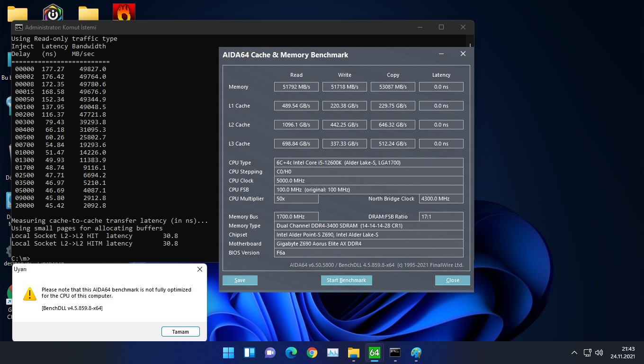Image resolution: width=644 pixels, height=364 pixels.
Task: Click the Close button in AIDA64
Action: click(x=453, y=280)
